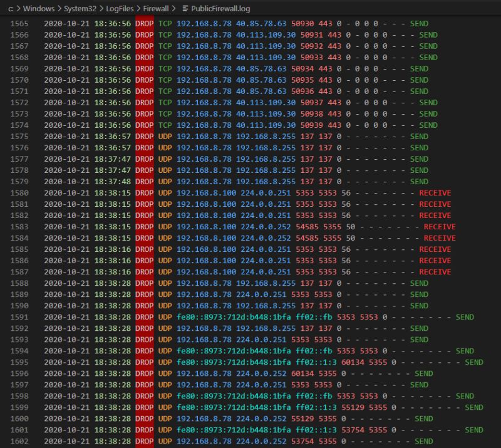This screenshot has height=448, width=501.
Task: Open the 'c:' breadcrumb segment
Action: click(11, 9)
